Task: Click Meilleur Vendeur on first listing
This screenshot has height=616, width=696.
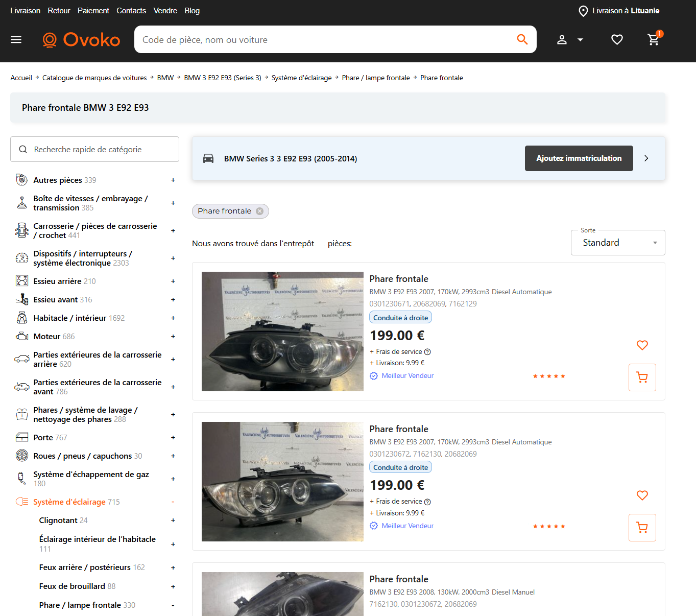Action: tap(407, 376)
